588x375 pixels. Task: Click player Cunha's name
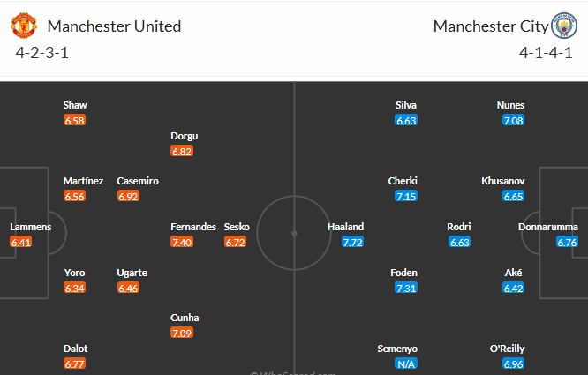pos(185,318)
